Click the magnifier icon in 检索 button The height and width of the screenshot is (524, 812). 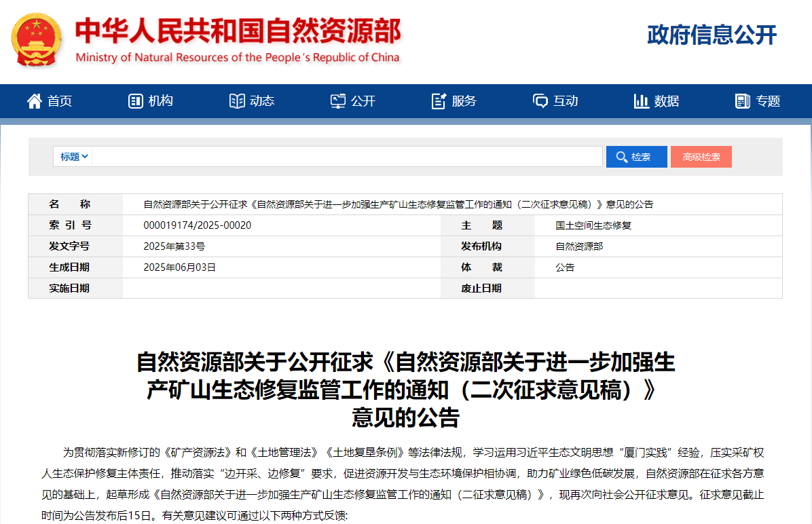(621, 157)
